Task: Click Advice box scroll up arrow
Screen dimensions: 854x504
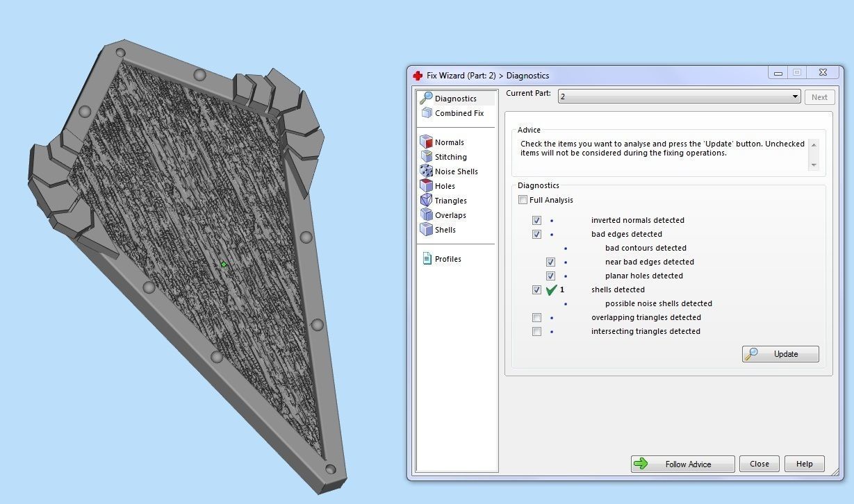Action: [814, 144]
